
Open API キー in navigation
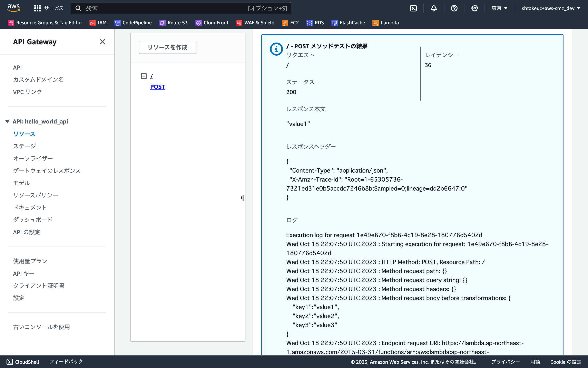pyautogui.click(x=24, y=274)
